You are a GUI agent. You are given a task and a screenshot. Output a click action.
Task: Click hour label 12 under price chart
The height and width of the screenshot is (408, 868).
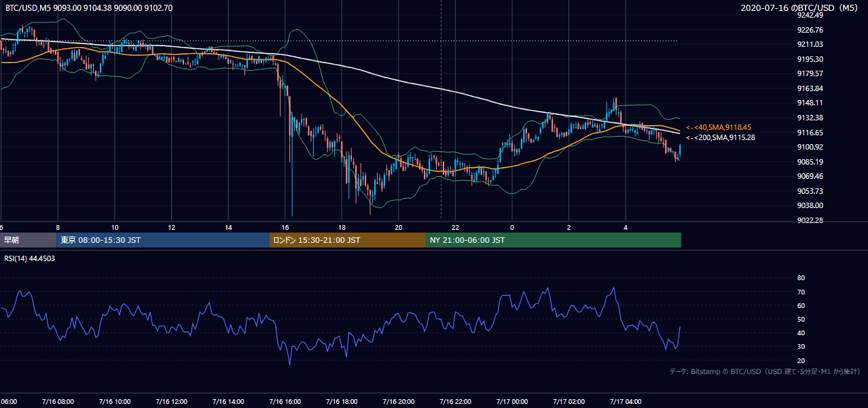coord(172,228)
